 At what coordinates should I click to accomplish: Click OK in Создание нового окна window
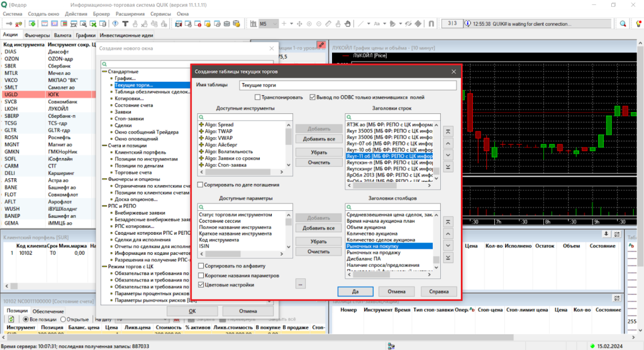pos(192,311)
